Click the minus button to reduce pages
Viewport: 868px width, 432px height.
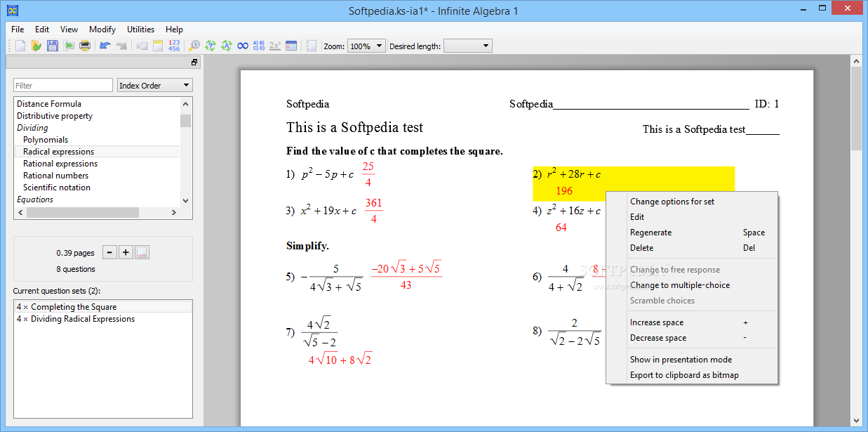(109, 252)
